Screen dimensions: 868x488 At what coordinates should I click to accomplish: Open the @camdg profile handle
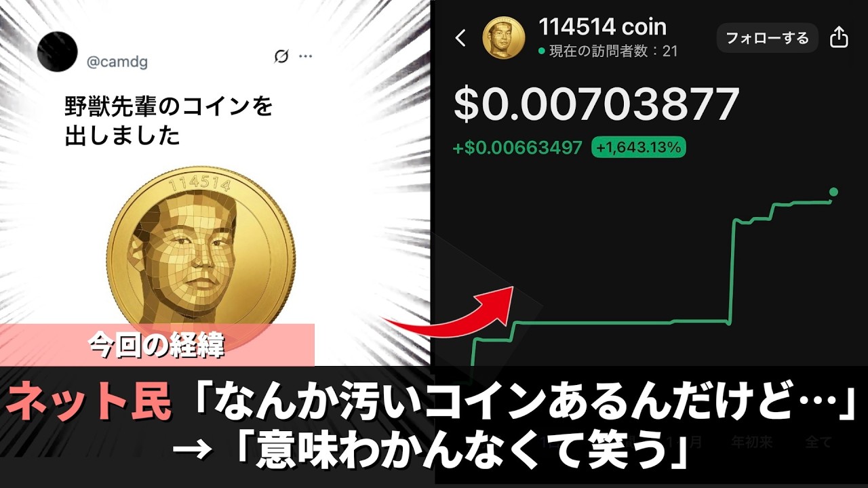pos(117,62)
